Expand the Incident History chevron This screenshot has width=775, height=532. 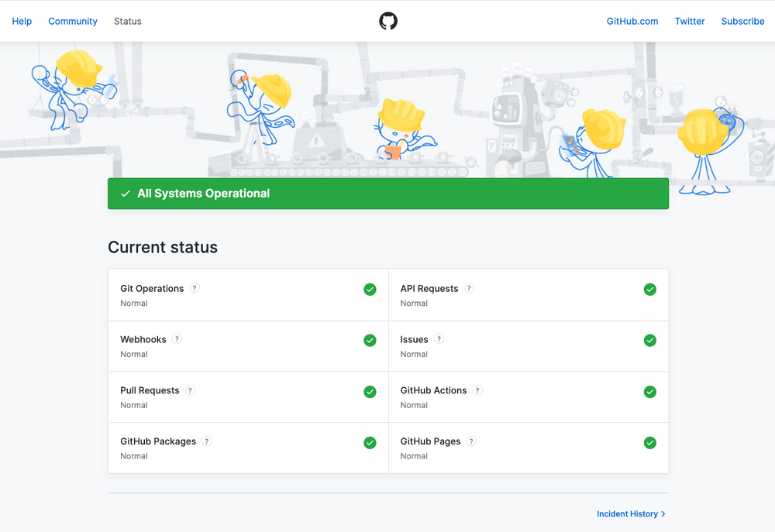click(x=663, y=513)
